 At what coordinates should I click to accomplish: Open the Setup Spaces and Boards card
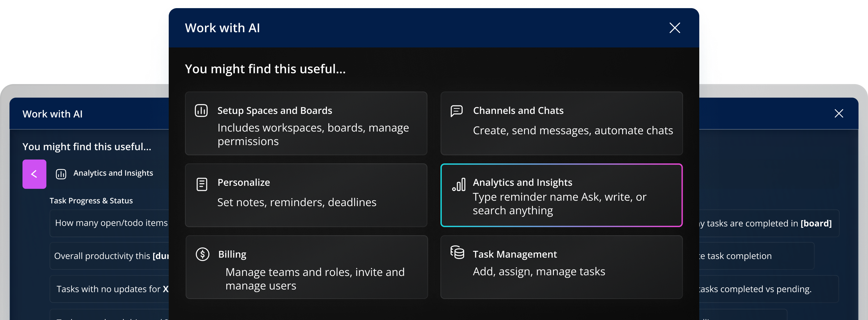pyautogui.click(x=306, y=123)
